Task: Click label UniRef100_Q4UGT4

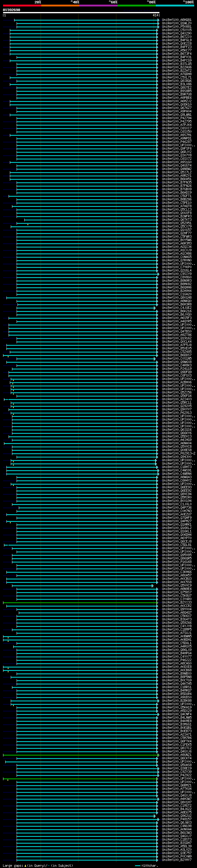Action: click(176, 165)
